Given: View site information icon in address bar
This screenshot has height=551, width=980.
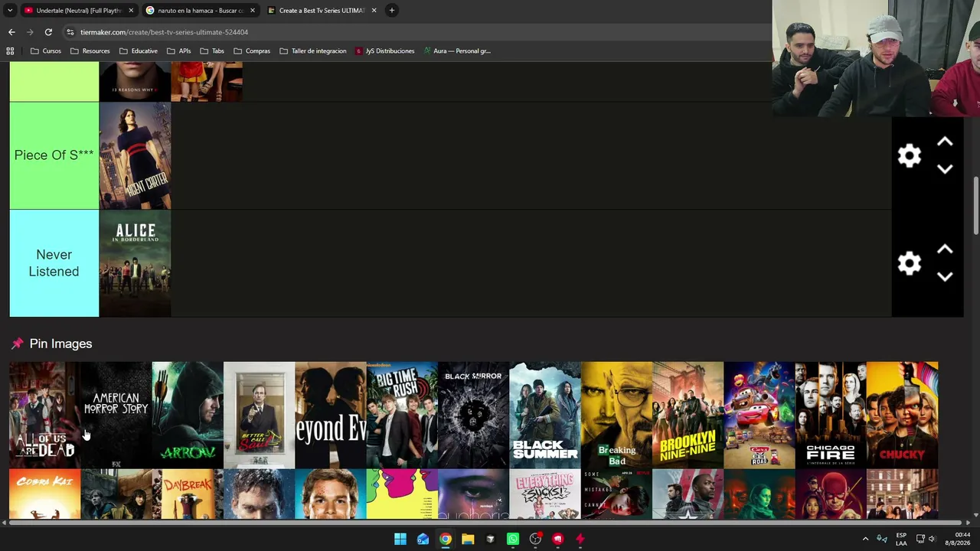Looking at the screenshot, I should tap(70, 32).
